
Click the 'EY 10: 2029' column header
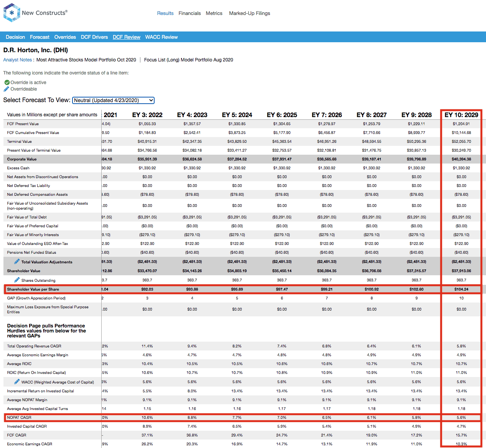pyautogui.click(x=461, y=115)
